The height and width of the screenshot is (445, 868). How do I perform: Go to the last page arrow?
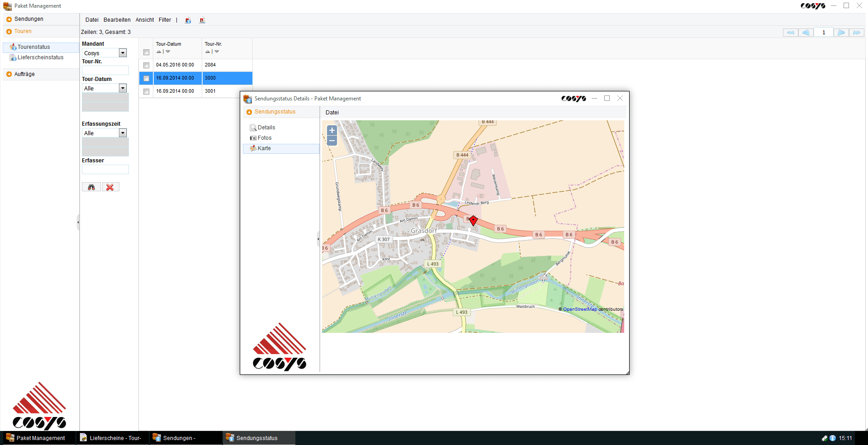coord(857,33)
